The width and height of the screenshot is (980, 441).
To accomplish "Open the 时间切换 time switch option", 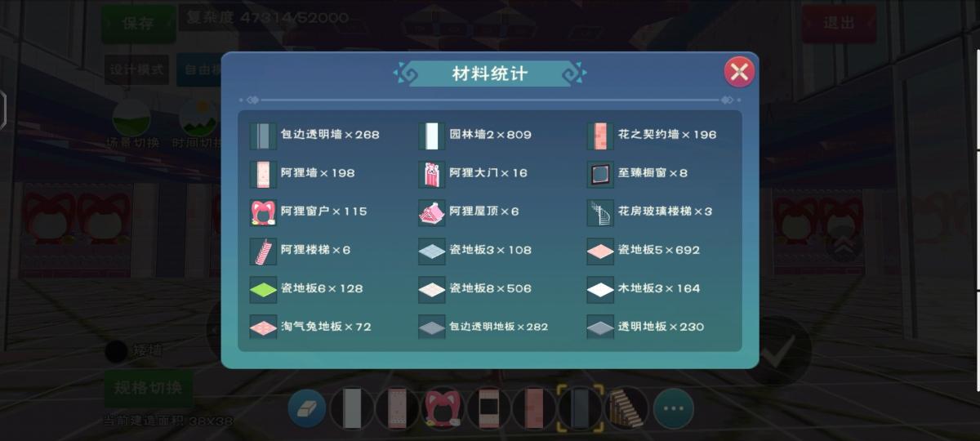I will pos(197,124).
